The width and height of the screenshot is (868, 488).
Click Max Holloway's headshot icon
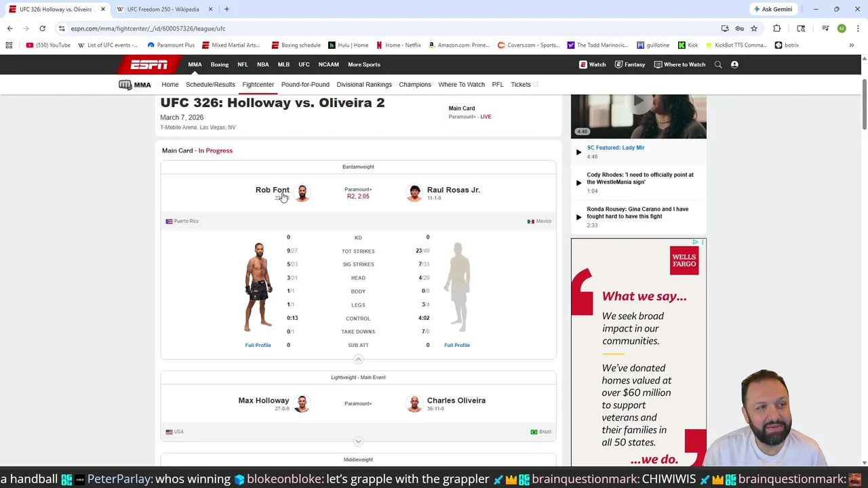(x=302, y=404)
